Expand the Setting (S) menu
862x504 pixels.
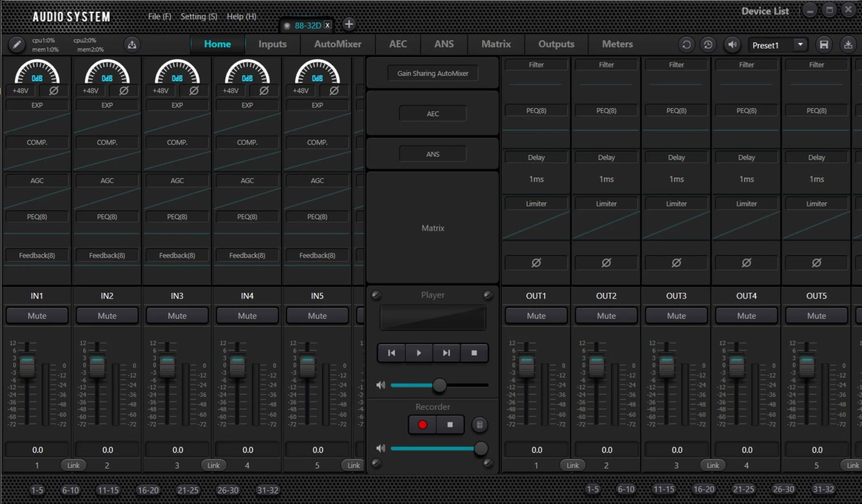pos(198,16)
